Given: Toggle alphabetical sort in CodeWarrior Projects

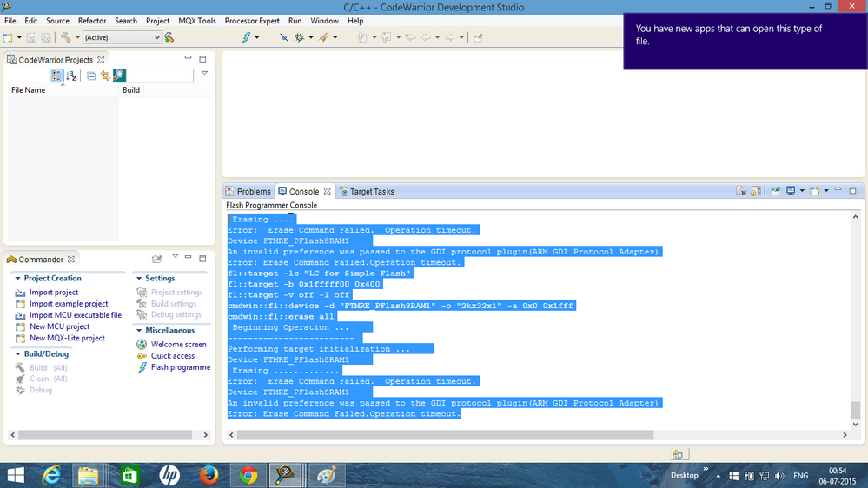Looking at the screenshot, I should click(71, 76).
